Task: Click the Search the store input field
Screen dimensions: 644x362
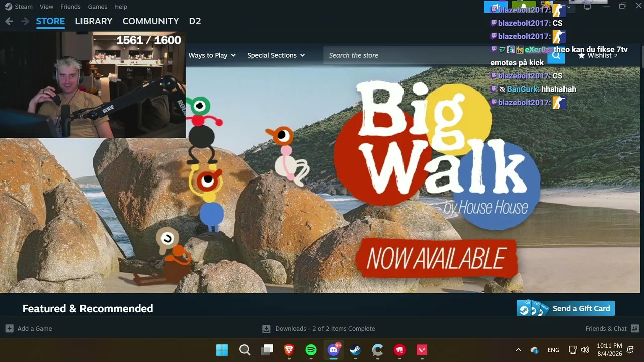Action: pyautogui.click(x=436, y=55)
